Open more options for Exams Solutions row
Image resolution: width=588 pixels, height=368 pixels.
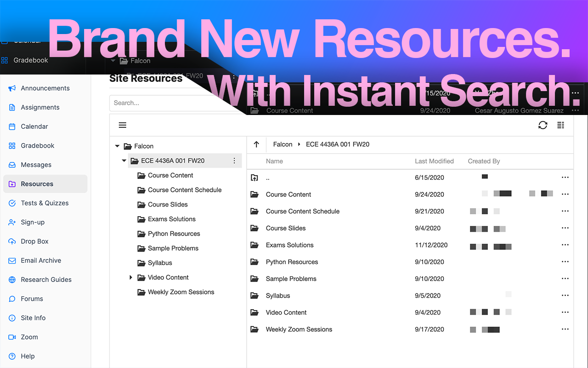565,245
